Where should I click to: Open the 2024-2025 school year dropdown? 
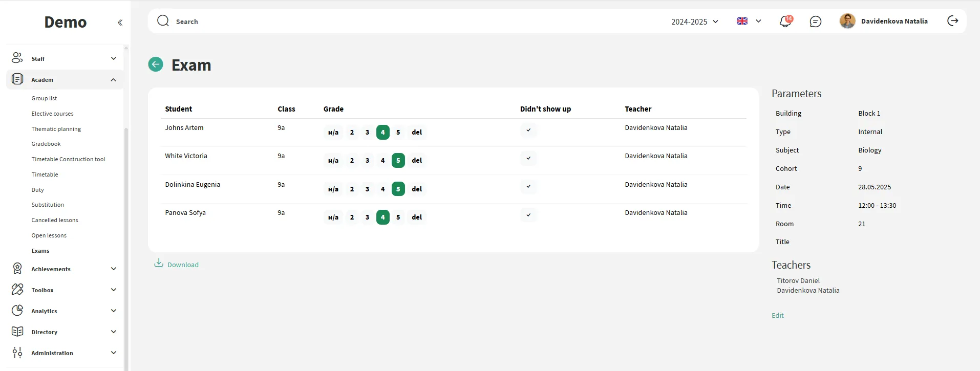pos(695,21)
